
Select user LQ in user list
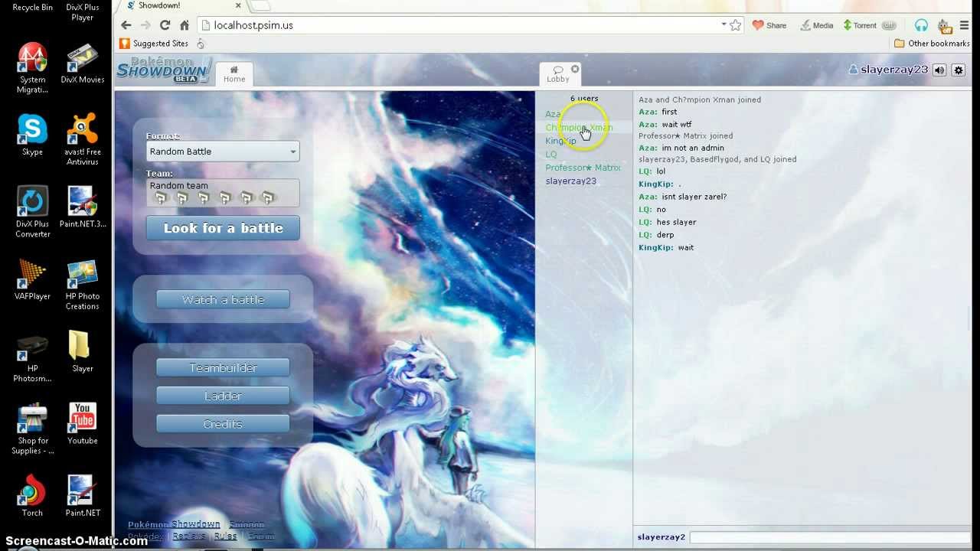click(x=551, y=155)
